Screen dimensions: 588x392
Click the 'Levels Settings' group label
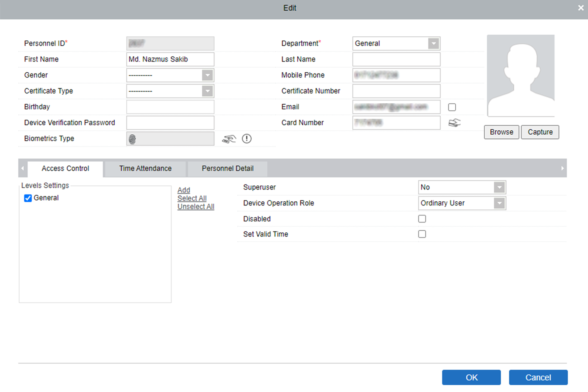(45, 185)
